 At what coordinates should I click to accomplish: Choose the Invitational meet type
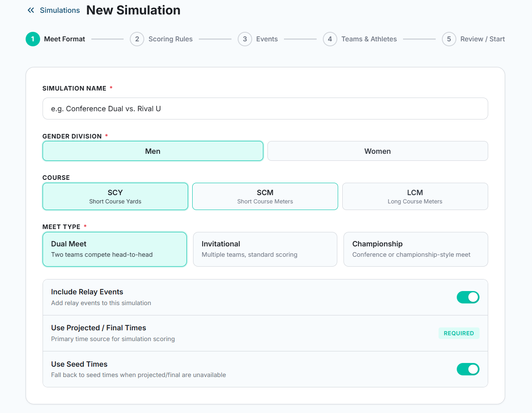tap(265, 249)
